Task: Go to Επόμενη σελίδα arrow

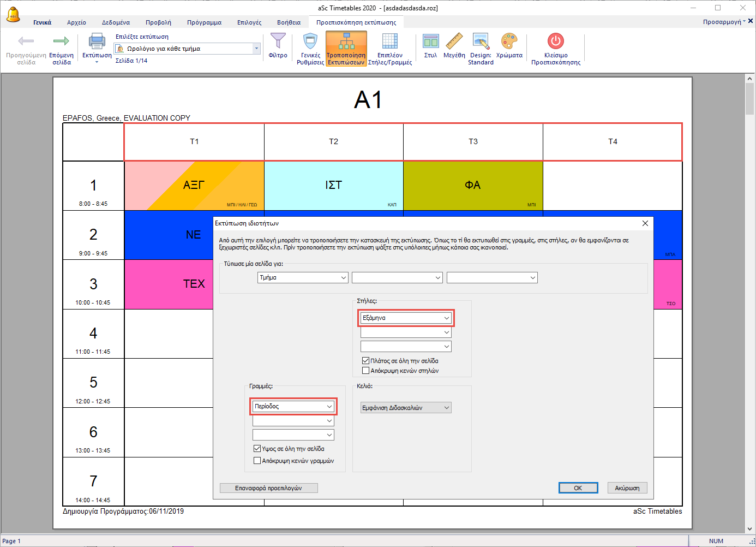Action: coord(61,42)
